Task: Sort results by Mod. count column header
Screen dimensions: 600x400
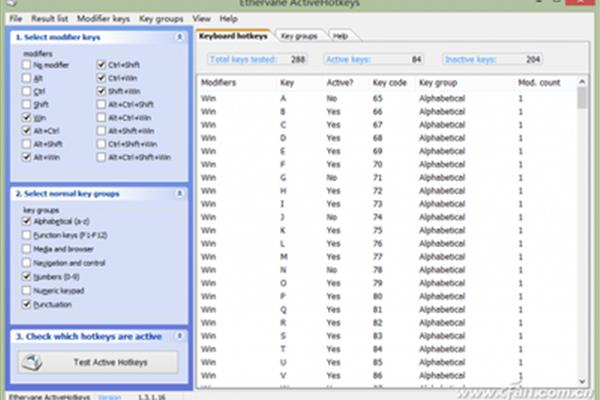Action: point(539,82)
